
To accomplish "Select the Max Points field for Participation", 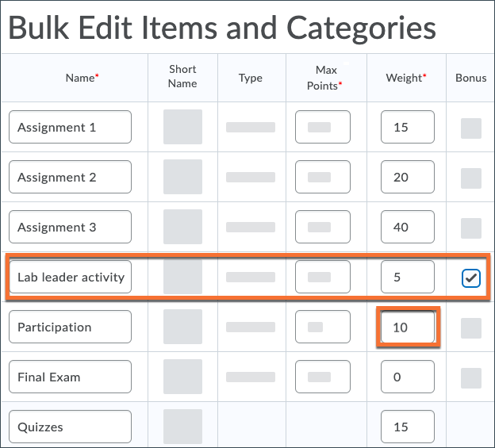I will point(322,327).
